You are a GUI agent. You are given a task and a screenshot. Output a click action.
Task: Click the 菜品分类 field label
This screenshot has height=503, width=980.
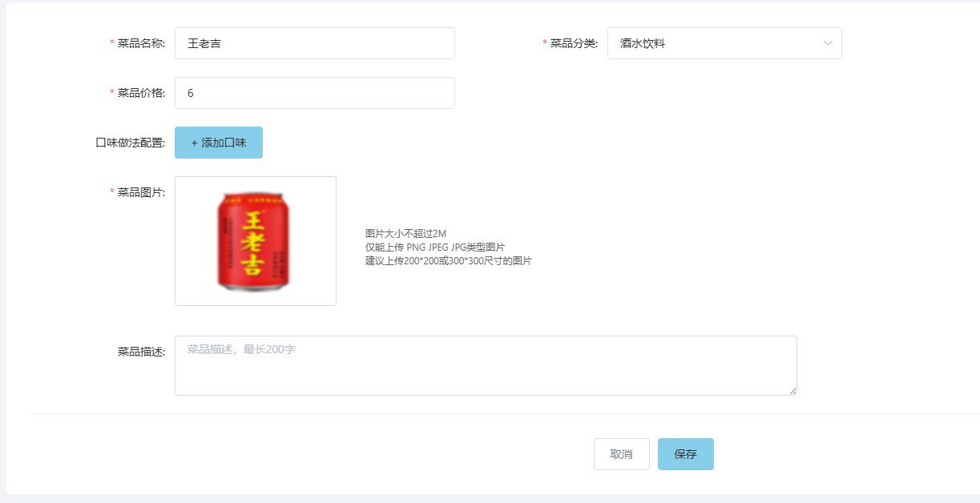pos(574,43)
